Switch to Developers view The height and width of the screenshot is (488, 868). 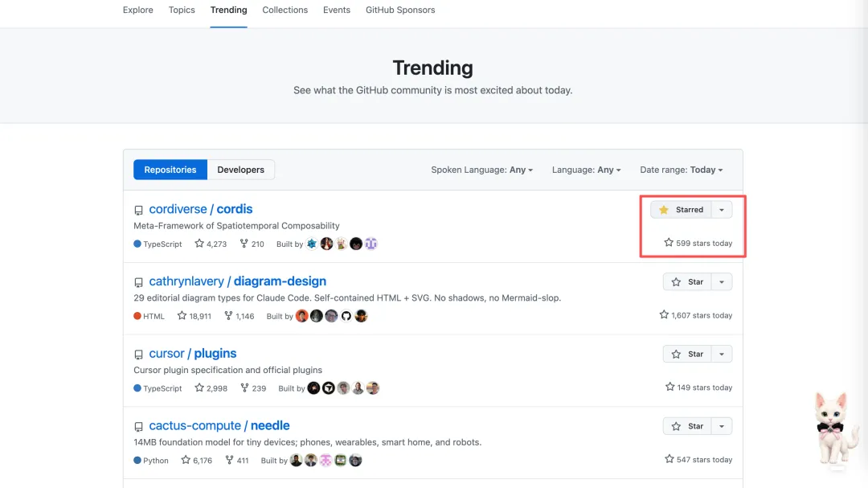[x=241, y=170]
